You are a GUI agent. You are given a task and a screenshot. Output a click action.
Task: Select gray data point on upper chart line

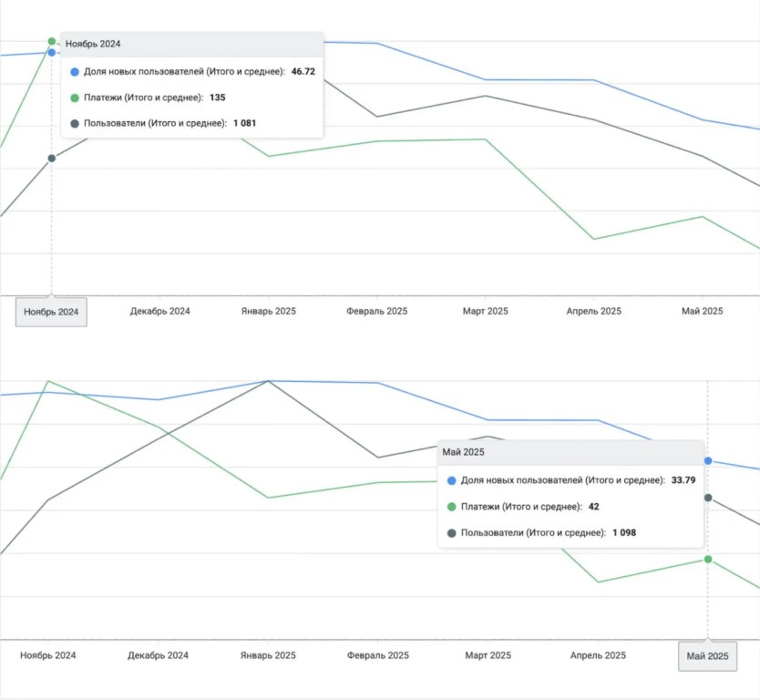pos(52,159)
